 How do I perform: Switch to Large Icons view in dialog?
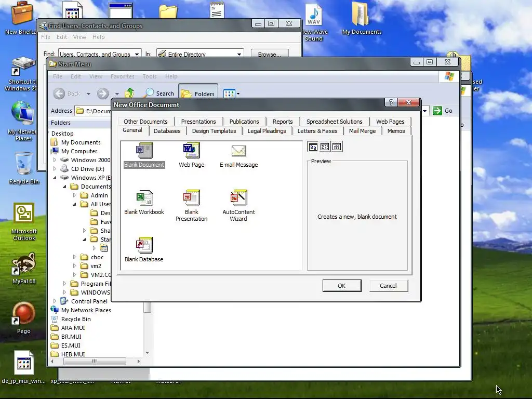(x=313, y=147)
